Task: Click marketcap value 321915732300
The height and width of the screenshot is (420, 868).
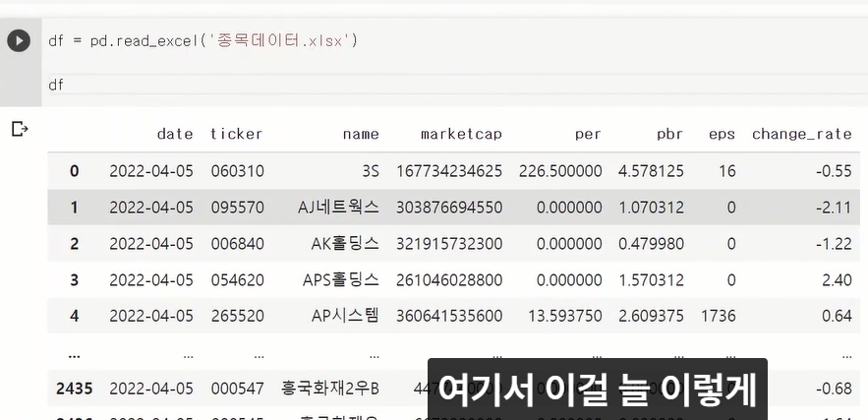Action: [x=449, y=244]
